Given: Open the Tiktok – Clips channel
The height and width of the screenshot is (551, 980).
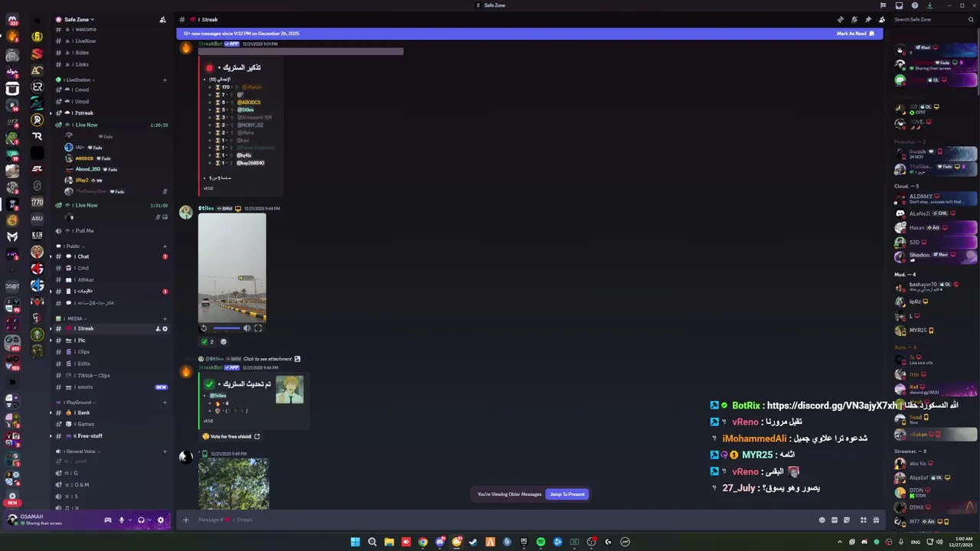Looking at the screenshot, I should (111, 376).
